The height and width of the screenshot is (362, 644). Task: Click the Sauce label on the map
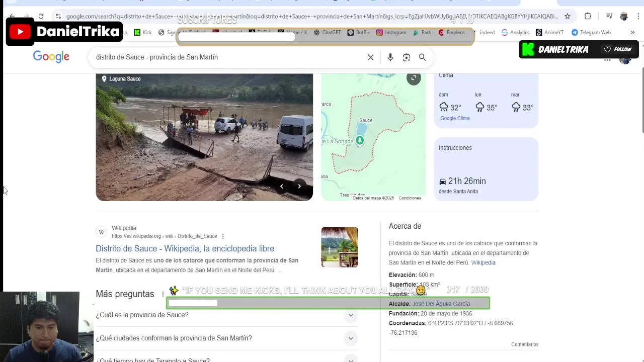tap(366, 120)
